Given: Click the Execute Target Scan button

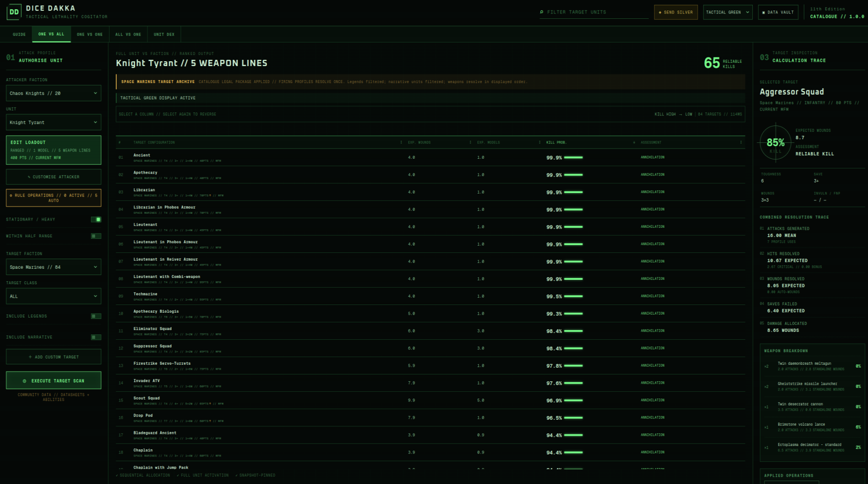Looking at the screenshot, I should 54,380.
